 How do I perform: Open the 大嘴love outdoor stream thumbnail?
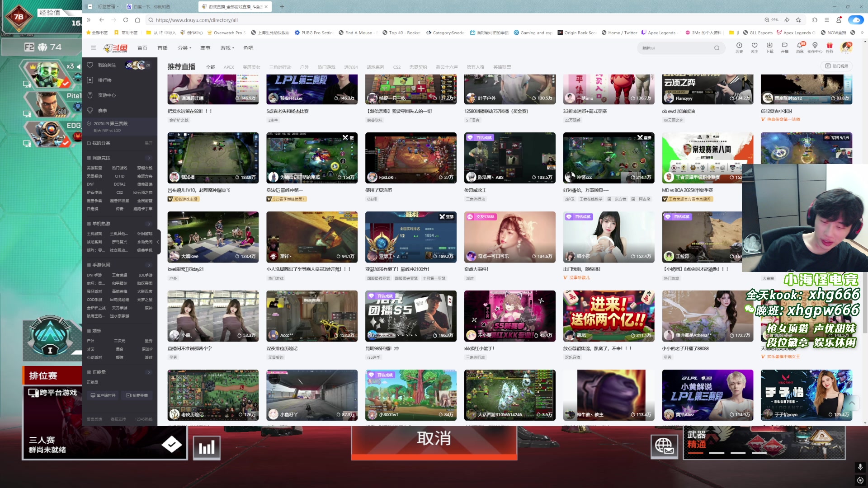(x=213, y=237)
